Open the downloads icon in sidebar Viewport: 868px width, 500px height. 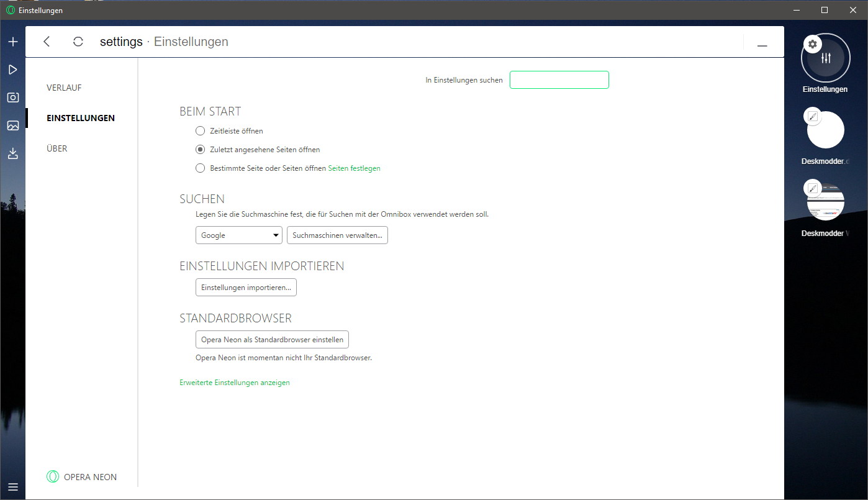tap(13, 153)
